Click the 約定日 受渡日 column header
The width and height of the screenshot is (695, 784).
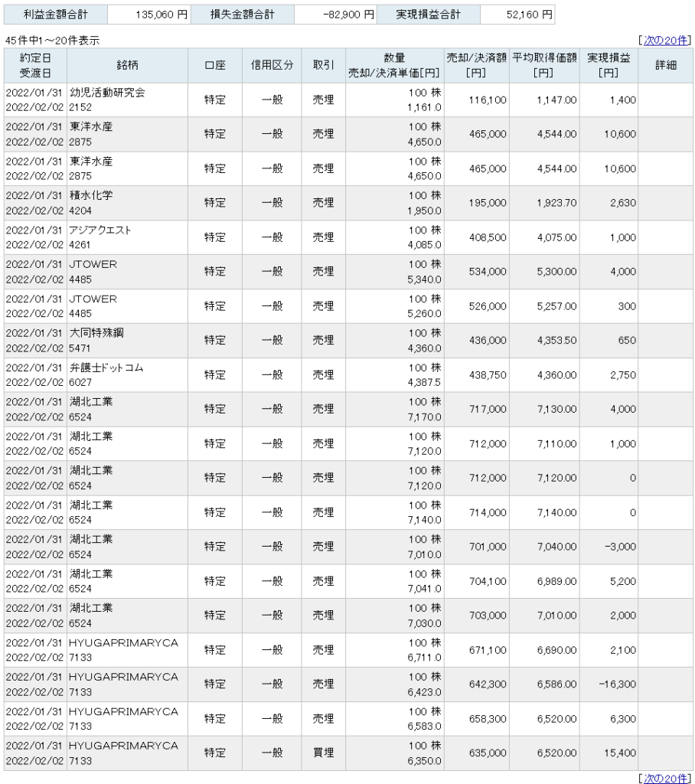(x=35, y=66)
